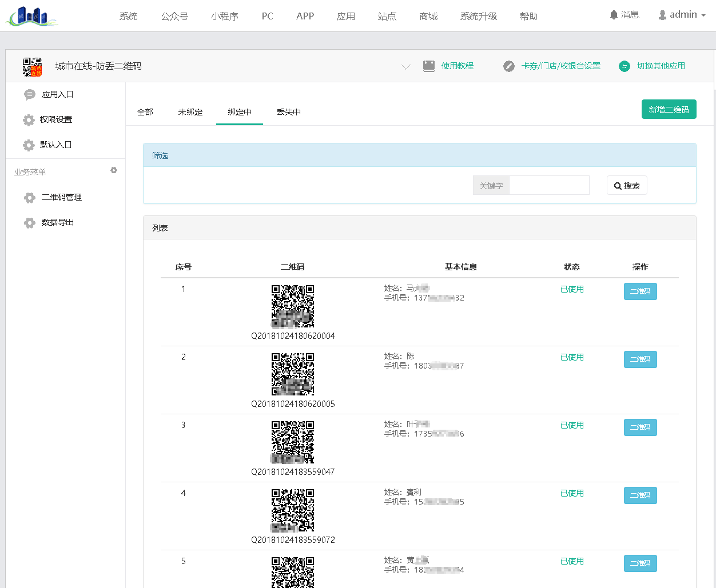
Task: Click the 业务菜单 settings gear icon
Action: tap(114, 170)
